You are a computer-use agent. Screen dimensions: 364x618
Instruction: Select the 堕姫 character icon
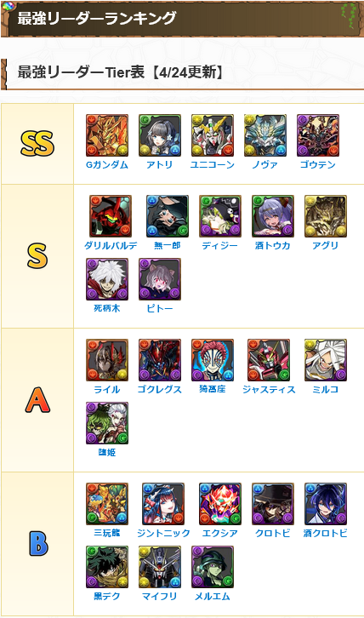pyautogui.click(x=107, y=423)
